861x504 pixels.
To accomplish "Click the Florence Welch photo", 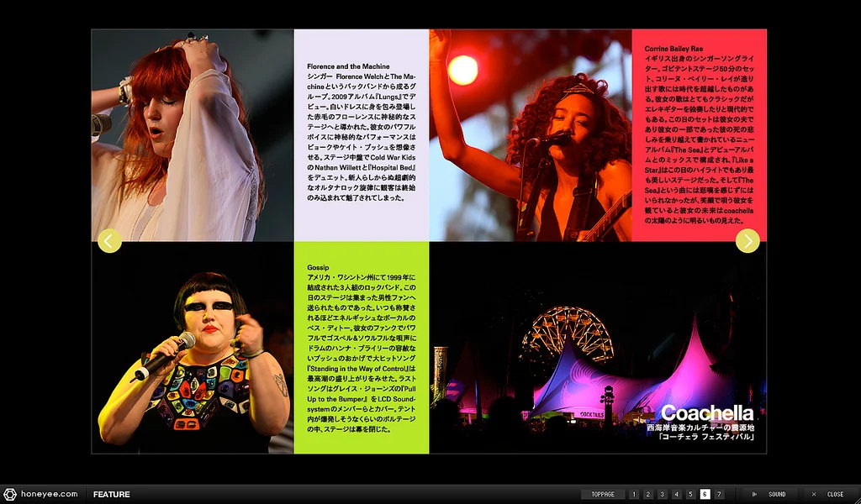I will [193, 135].
